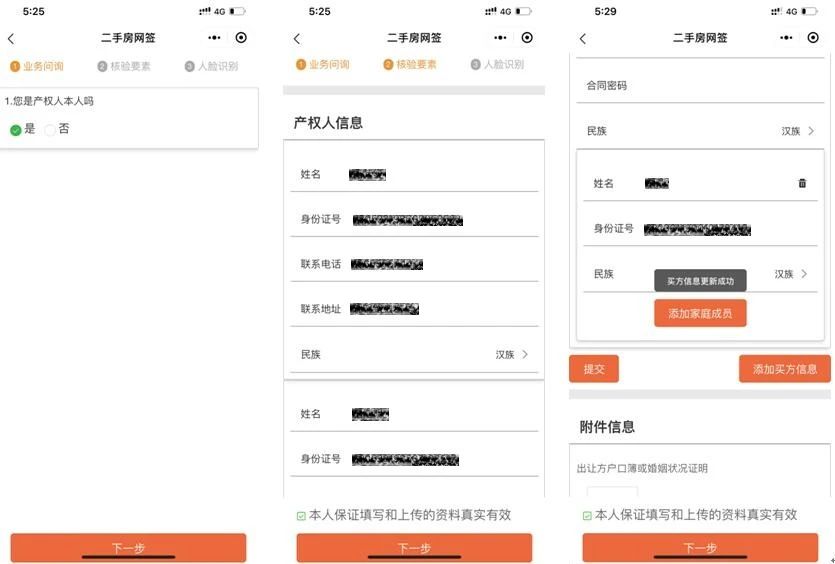This screenshot has width=835, height=564.
Task: Tap the 产权人信息 heading
Action: pyautogui.click(x=328, y=123)
